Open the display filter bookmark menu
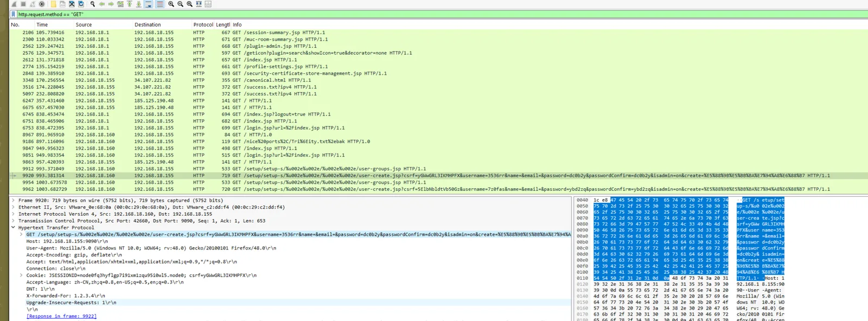 click(x=14, y=15)
